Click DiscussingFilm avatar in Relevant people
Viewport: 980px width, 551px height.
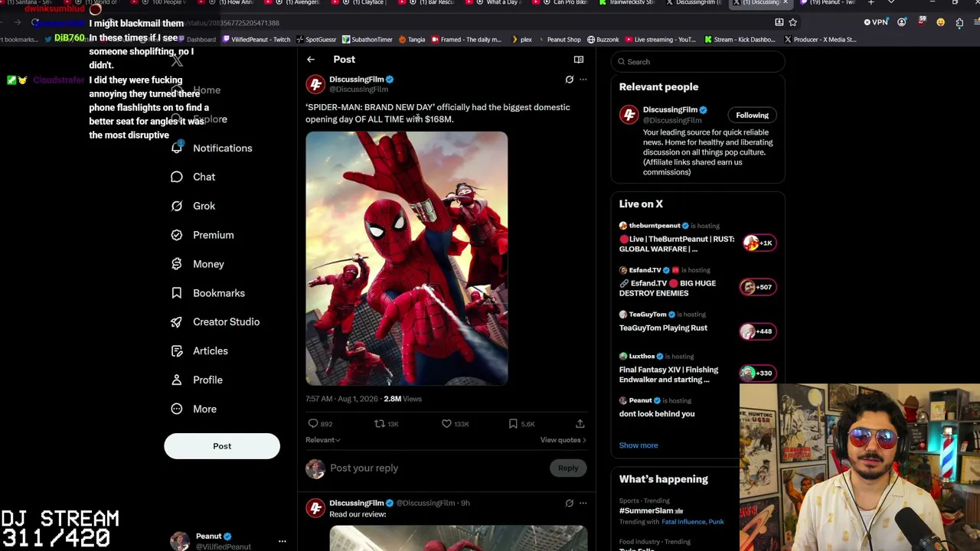(x=629, y=116)
